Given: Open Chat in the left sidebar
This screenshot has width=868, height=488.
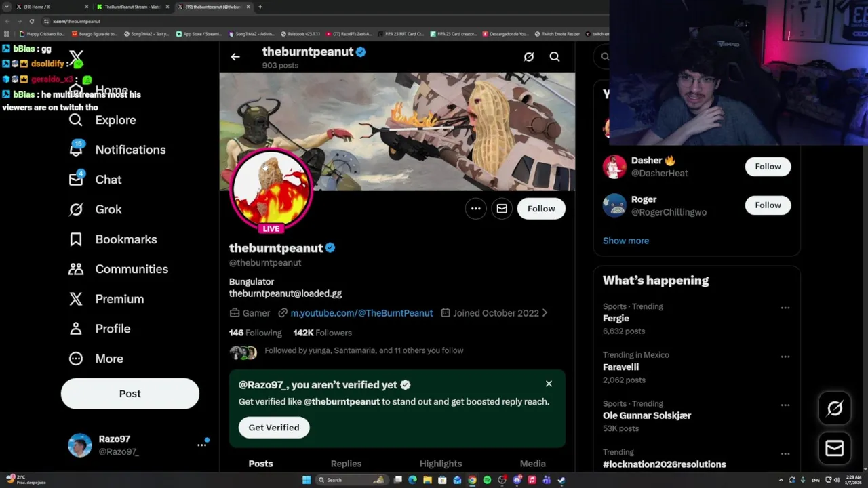Looking at the screenshot, I should (95, 180).
